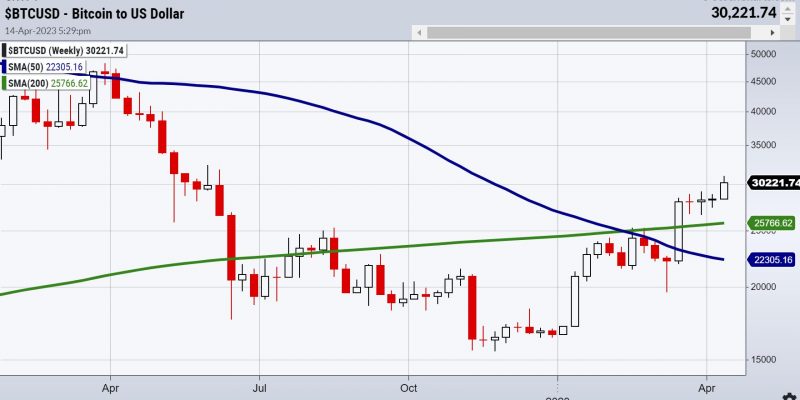Select the SMA(200) 25766.62 legend label

pyautogui.click(x=48, y=83)
